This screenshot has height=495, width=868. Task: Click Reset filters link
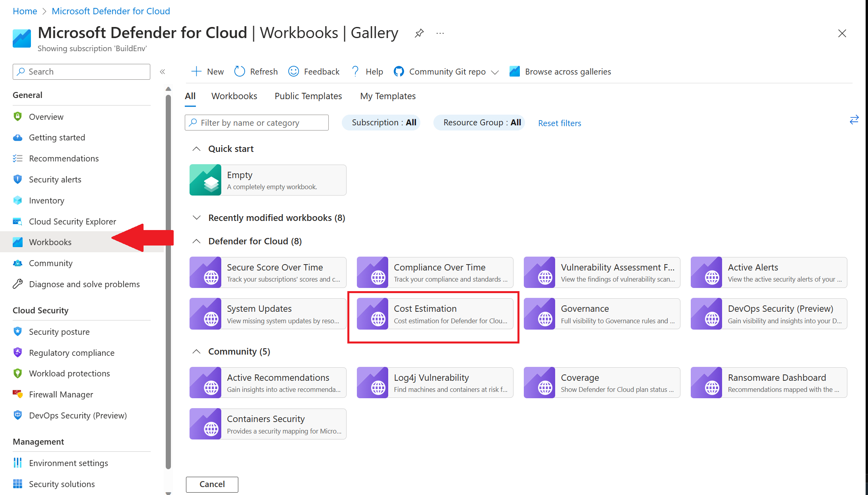click(559, 123)
